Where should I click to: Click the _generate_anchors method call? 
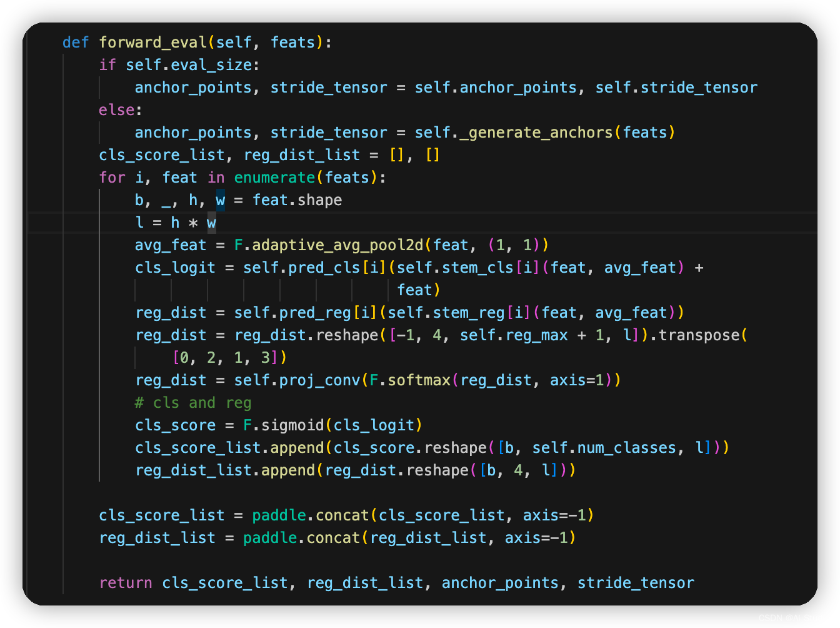537,133
